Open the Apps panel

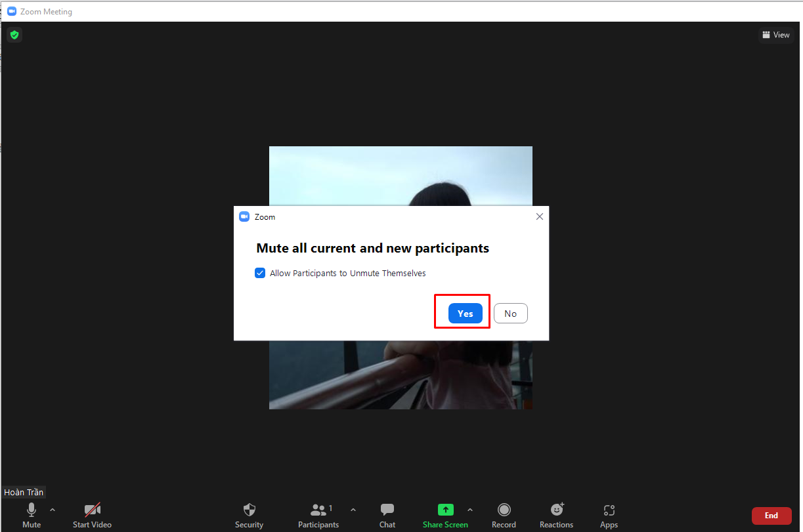(609, 515)
